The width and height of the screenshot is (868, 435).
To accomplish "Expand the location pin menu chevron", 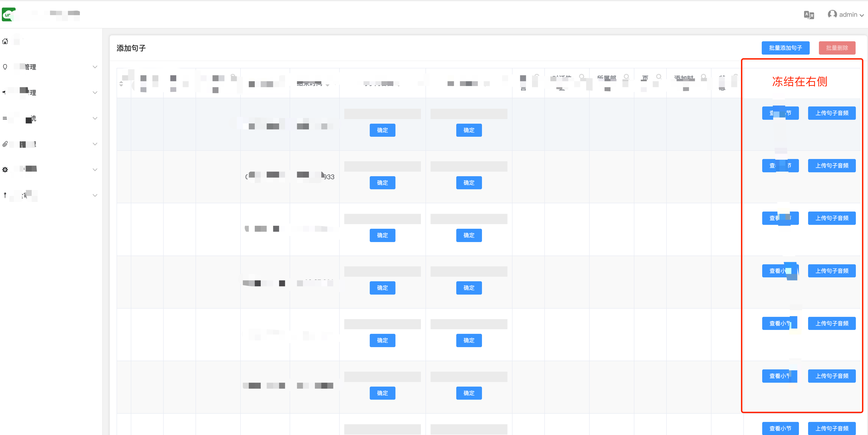I will coord(95,67).
